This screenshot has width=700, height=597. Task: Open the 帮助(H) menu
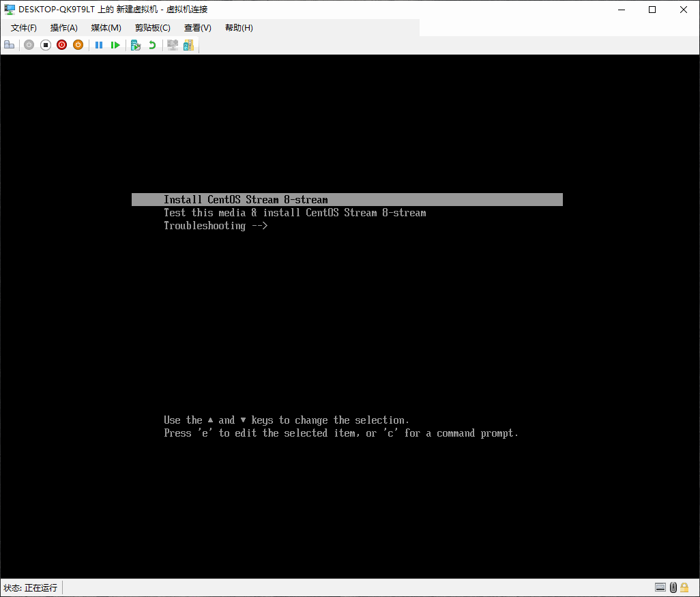(x=239, y=28)
